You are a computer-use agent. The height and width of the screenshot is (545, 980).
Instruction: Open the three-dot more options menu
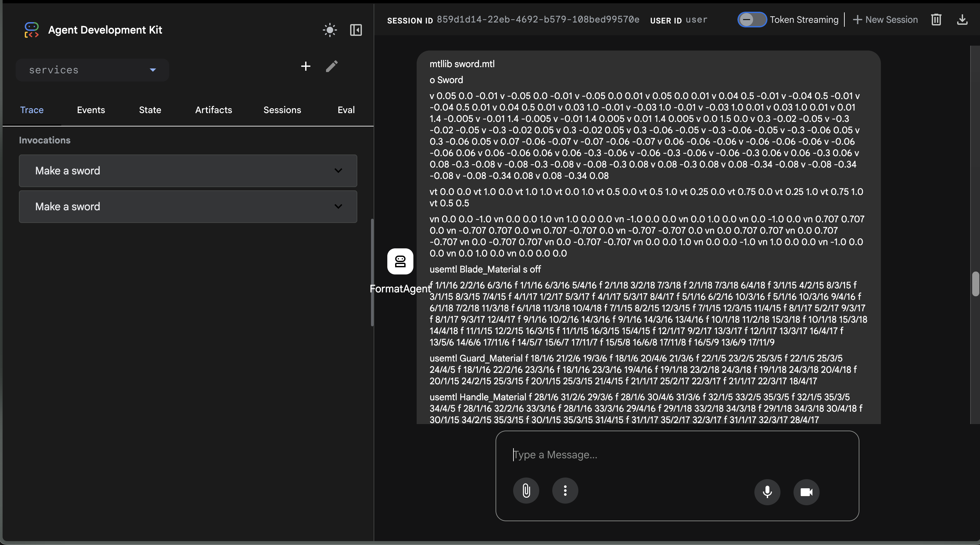point(565,491)
